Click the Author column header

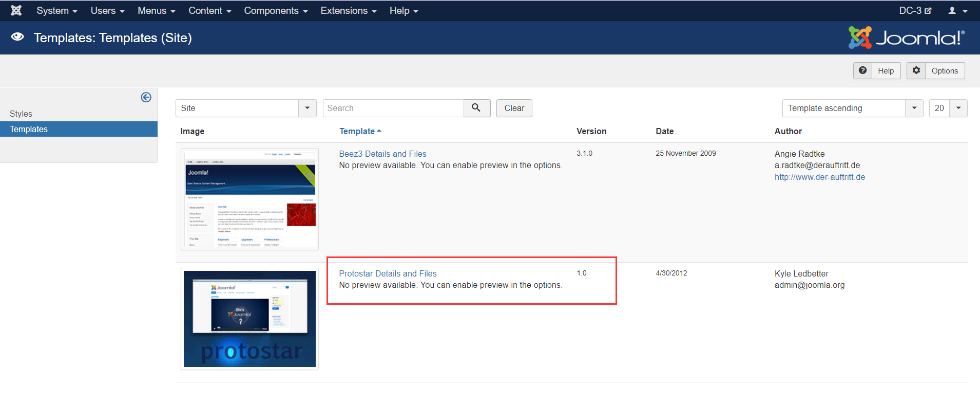(788, 131)
